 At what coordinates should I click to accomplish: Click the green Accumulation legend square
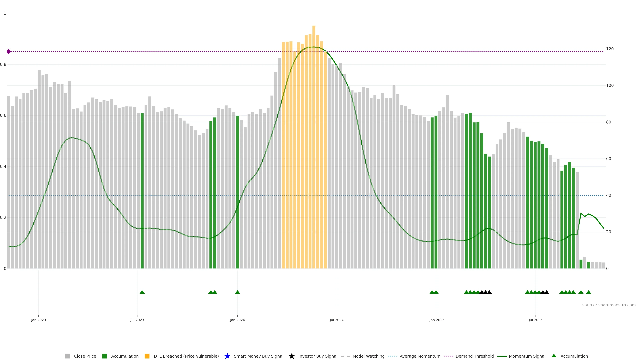pyautogui.click(x=104, y=356)
